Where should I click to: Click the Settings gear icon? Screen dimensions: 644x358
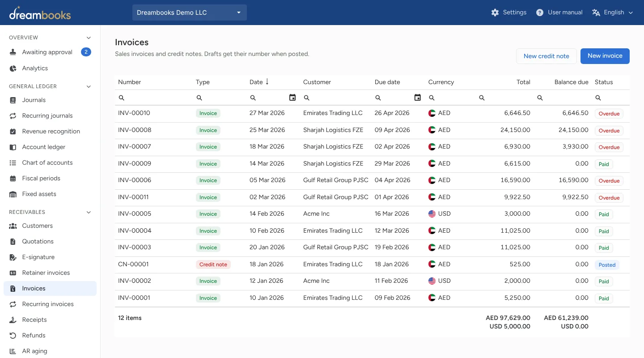pos(495,13)
